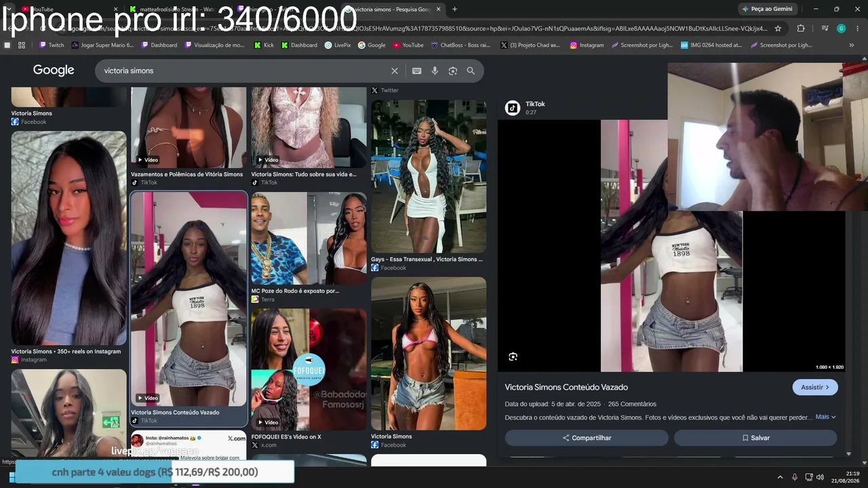Clear the search box with the X icon
This screenshot has height=488, width=868.
[395, 70]
